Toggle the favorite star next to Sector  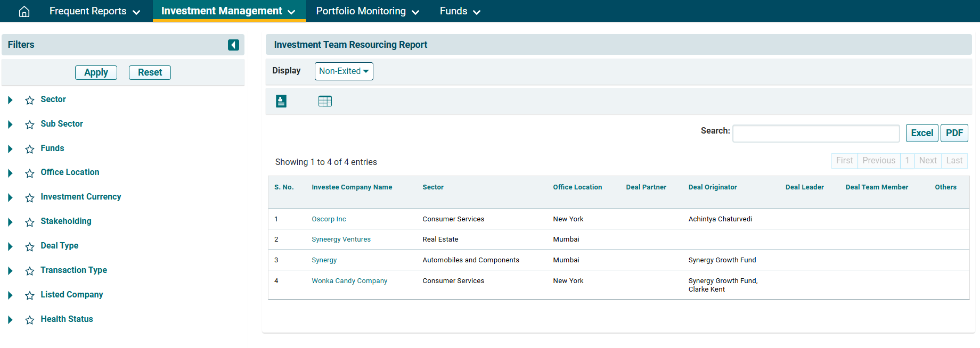pyautogui.click(x=30, y=100)
